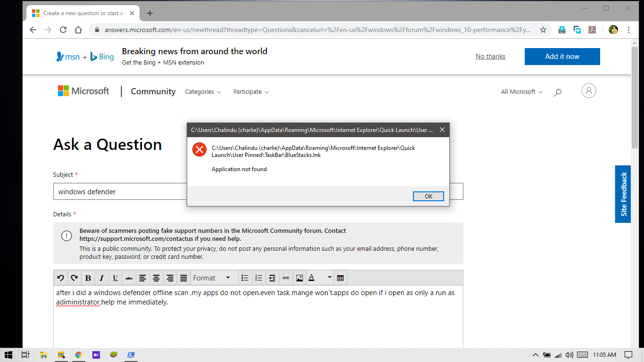Justify the details text

coord(184,278)
